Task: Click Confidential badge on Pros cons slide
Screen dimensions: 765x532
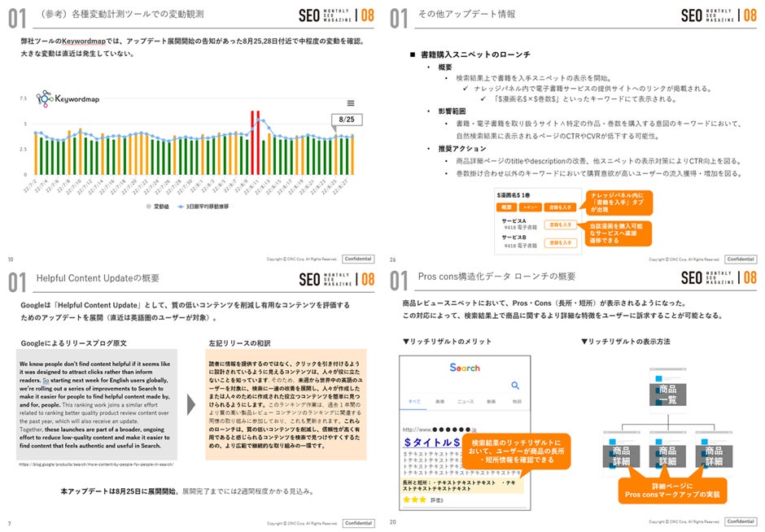Action: pos(741,521)
